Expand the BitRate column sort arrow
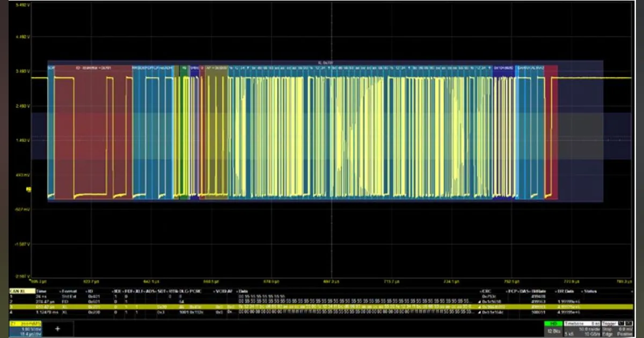Viewport: 644px width, 338px height. pos(531,291)
